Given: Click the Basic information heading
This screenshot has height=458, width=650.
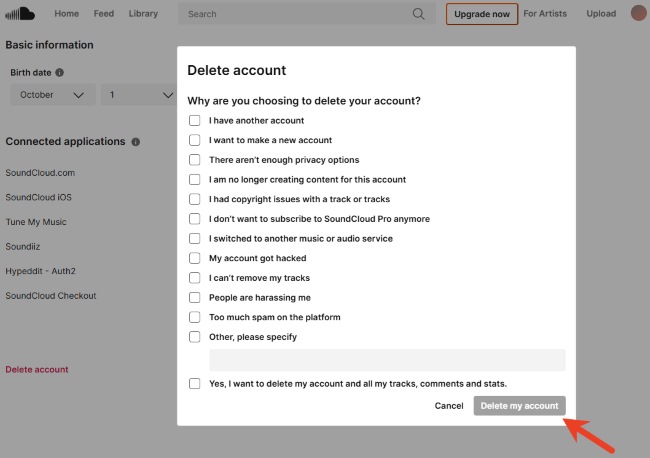Looking at the screenshot, I should [x=49, y=45].
